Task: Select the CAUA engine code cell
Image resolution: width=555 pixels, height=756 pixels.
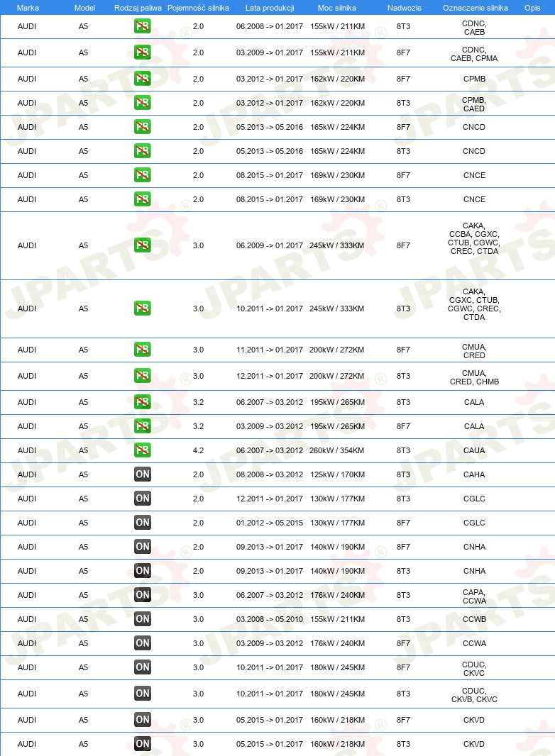Action: (x=474, y=450)
